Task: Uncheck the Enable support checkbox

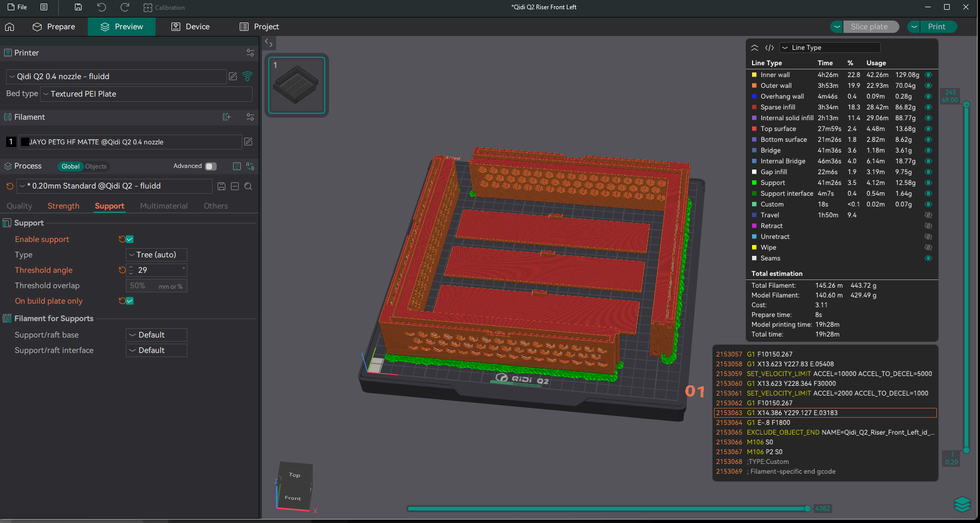Action: tap(130, 239)
